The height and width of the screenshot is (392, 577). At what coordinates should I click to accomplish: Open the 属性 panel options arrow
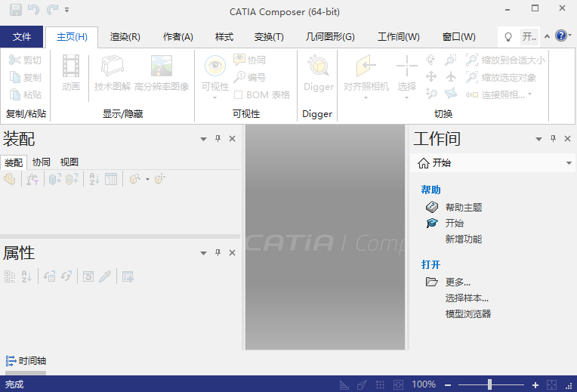coord(203,253)
